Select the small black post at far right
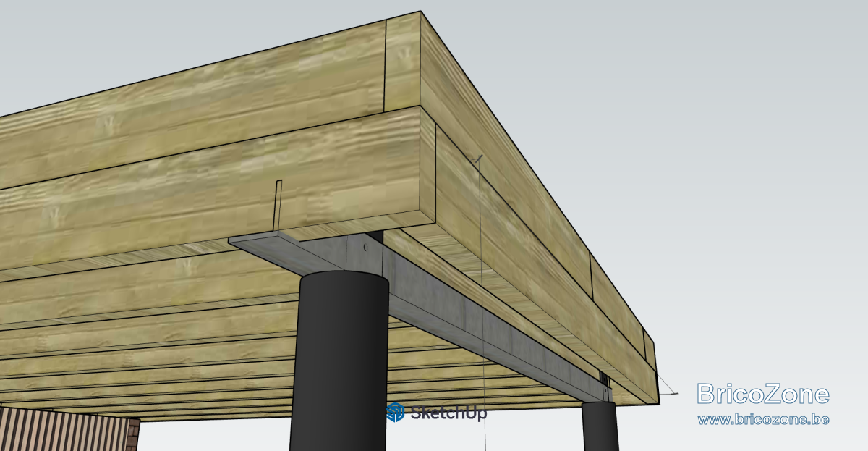868x451 pixels. click(600, 426)
